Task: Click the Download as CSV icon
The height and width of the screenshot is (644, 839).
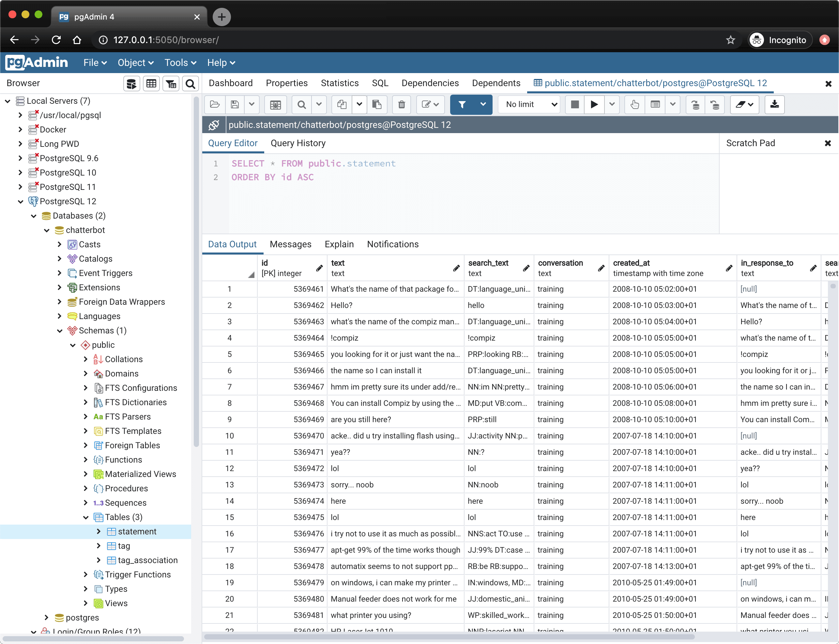Action: point(774,104)
